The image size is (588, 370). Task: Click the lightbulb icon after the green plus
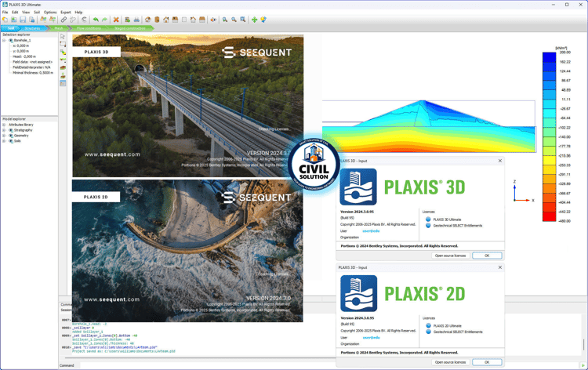click(263, 20)
